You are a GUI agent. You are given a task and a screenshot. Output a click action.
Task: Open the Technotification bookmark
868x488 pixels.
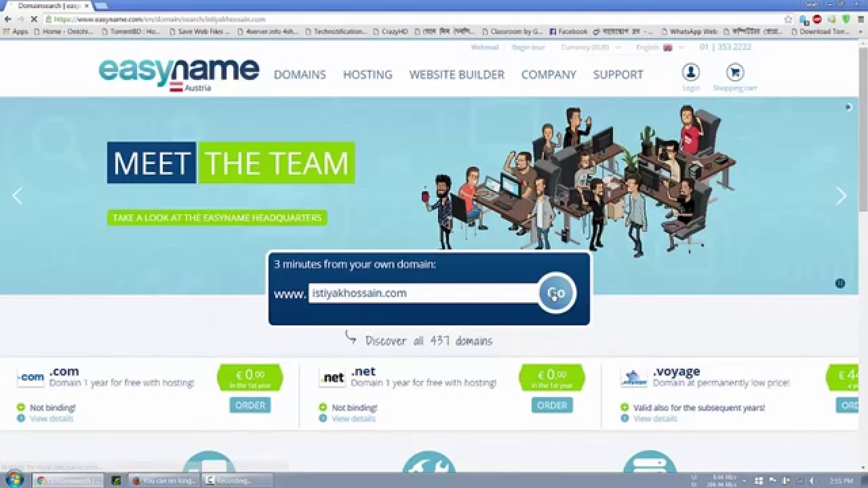click(336, 31)
